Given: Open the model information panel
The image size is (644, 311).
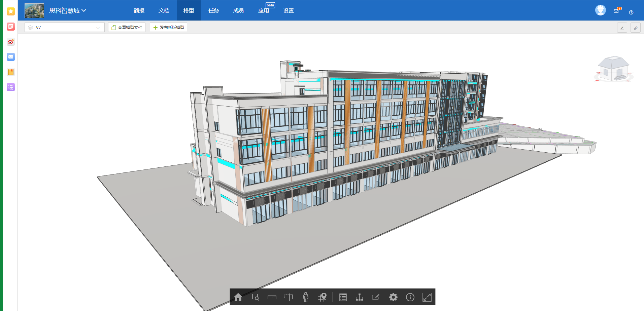Looking at the screenshot, I should click(x=410, y=297).
